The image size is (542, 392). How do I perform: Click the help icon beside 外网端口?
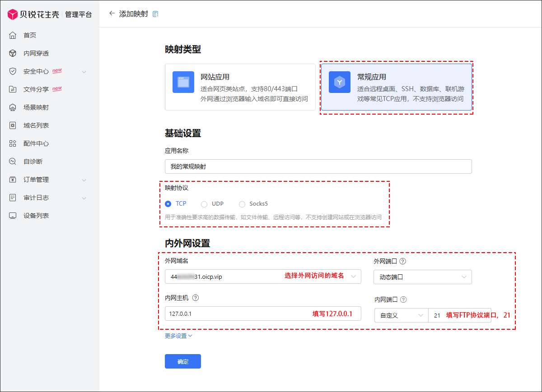click(403, 261)
